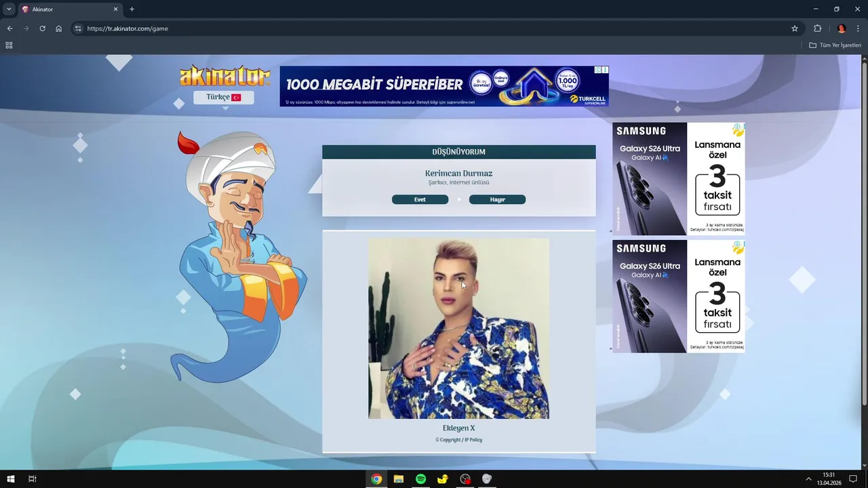Screen dimensions: 868x488
Task: Open the Türkçe language selector
Action: [224, 97]
